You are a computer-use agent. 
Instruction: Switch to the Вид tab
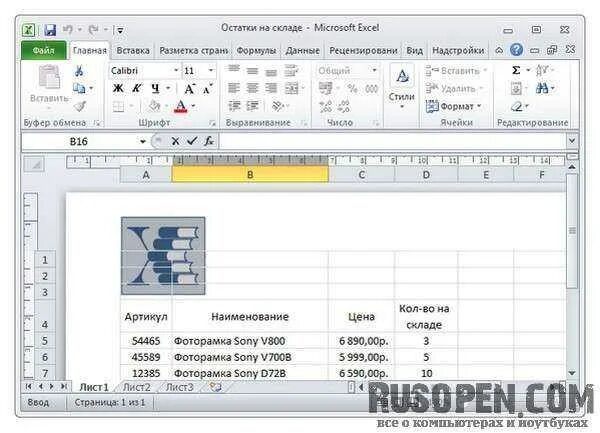click(414, 50)
